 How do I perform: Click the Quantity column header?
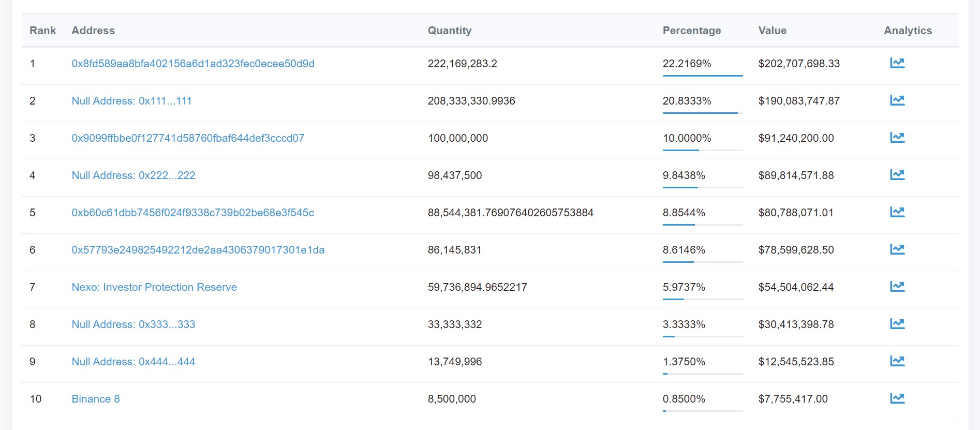click(x=449, y=31)
